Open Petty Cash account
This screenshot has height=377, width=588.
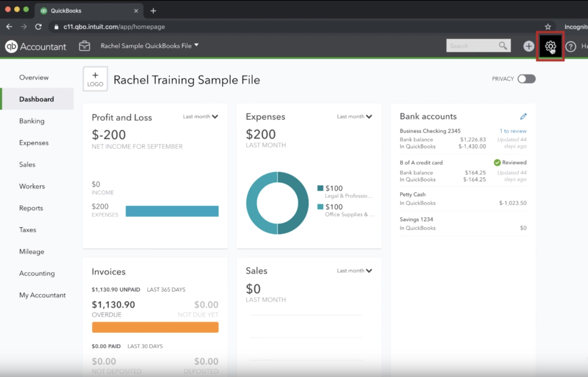point(412,194)
